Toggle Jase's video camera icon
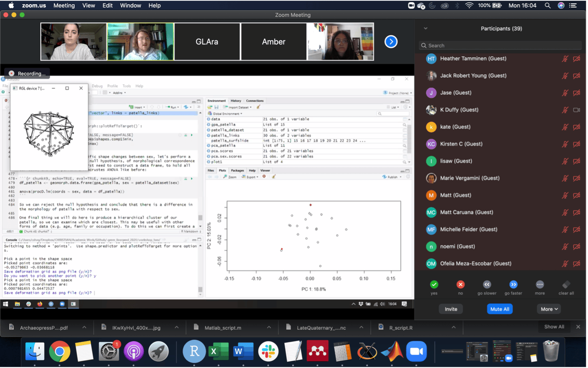The image size is (588, 368). point(577,93)
